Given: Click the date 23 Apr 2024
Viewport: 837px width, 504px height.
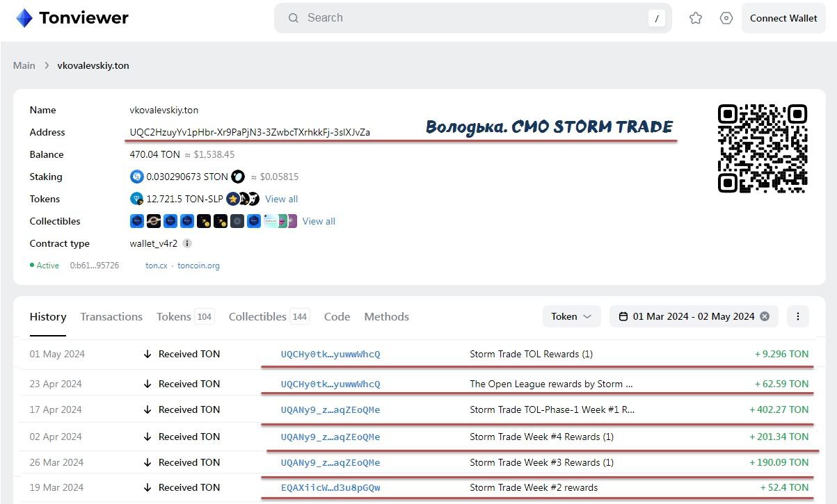Looking at the screenshot, I should pyautogui.click(x=56, y=384).
